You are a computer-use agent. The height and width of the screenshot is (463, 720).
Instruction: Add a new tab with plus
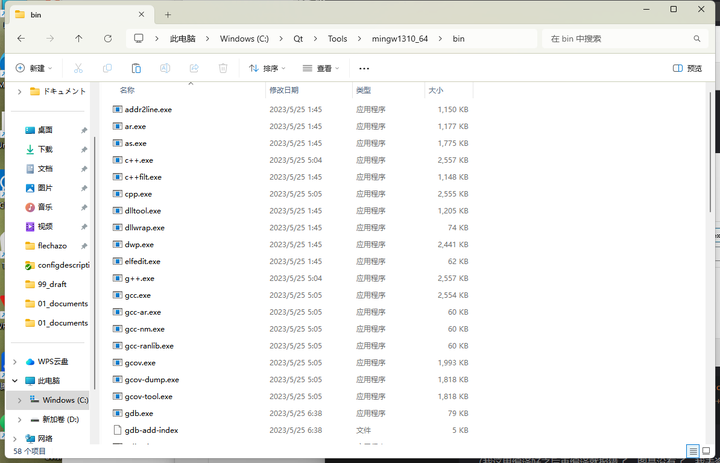point(168,15)
